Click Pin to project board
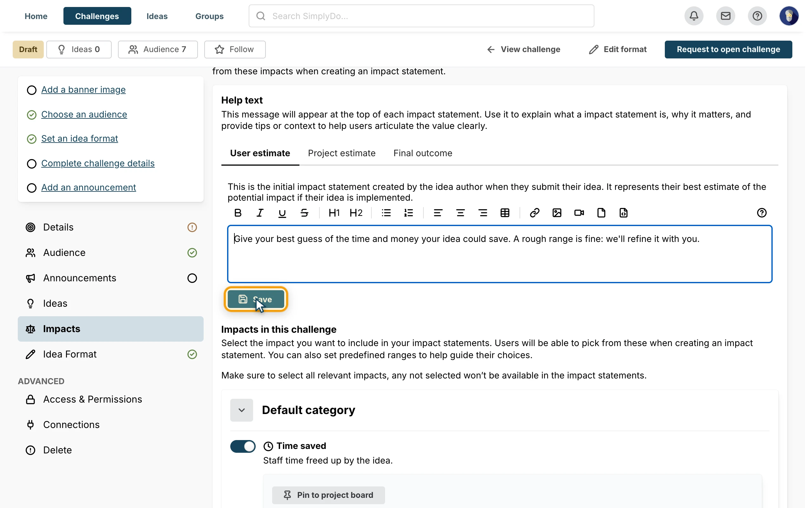 coord(329,495)
